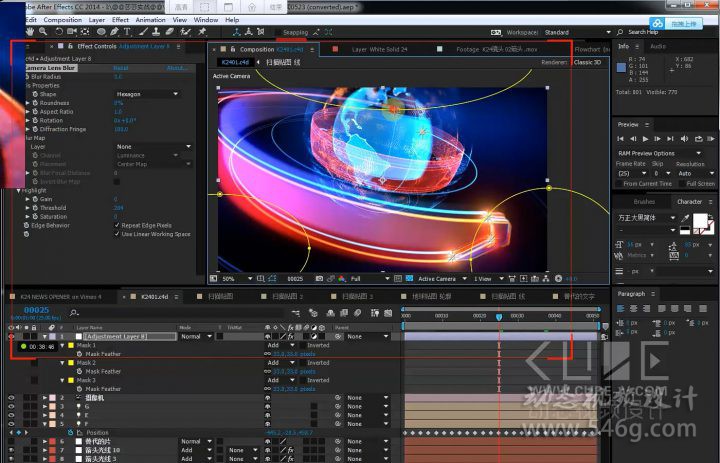Switch to K24 NEWS OPENER timeline tab
This screenshot has width=720, height=463.
(60, 296)
